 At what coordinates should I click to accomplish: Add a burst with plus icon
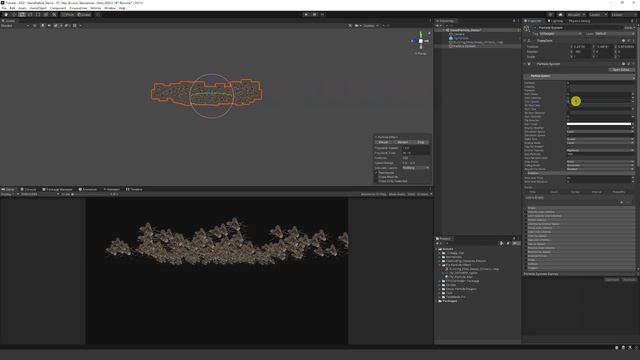coord(622,202)
